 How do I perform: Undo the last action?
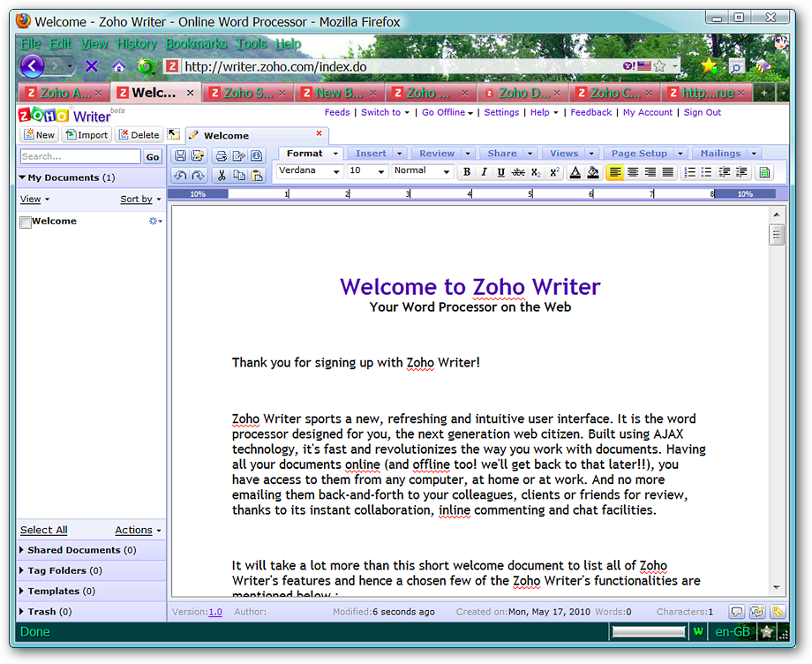point(180,175)
